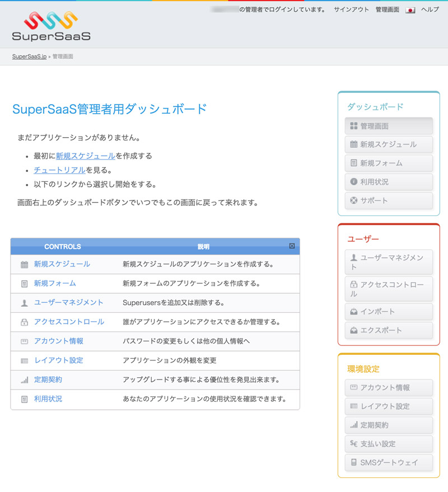This screenshot has width=448, height=492.
Task: Click the CONTROLS column header
Action: coord(63,247)
